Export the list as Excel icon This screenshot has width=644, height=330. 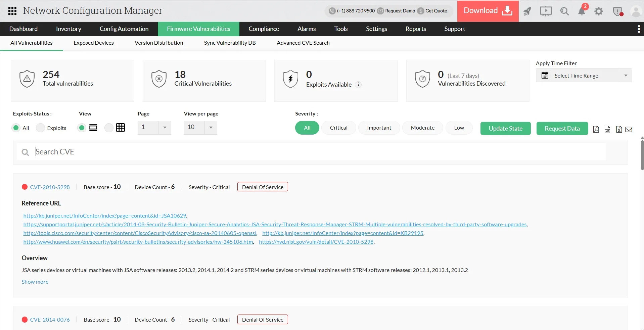coord(619,129)
